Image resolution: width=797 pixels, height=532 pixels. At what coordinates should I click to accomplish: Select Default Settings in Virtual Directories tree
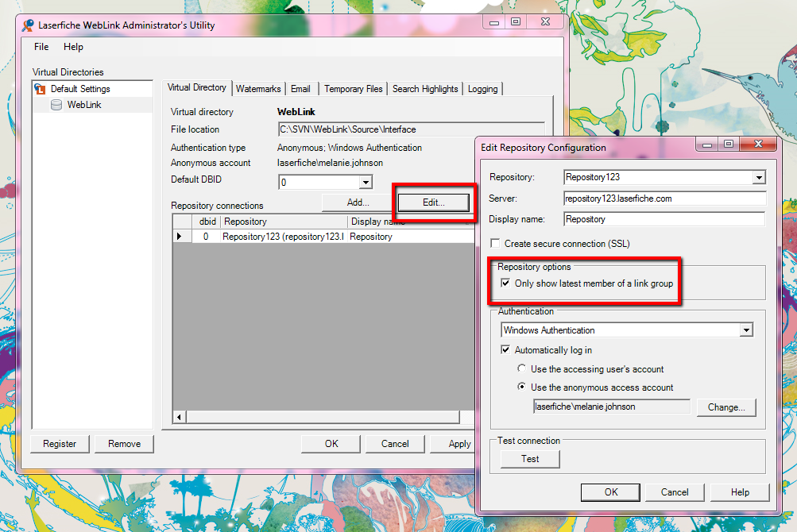[80, 89]
